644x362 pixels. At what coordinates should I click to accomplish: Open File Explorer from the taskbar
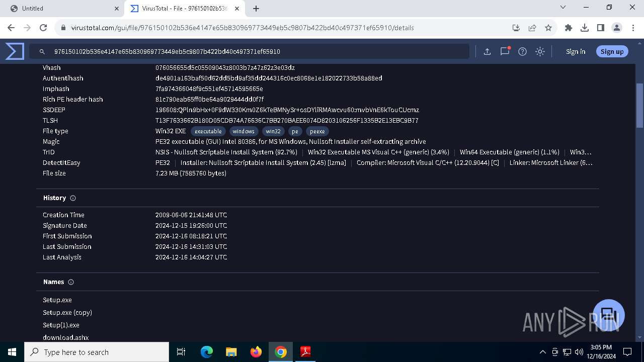[x=231, y=352]
